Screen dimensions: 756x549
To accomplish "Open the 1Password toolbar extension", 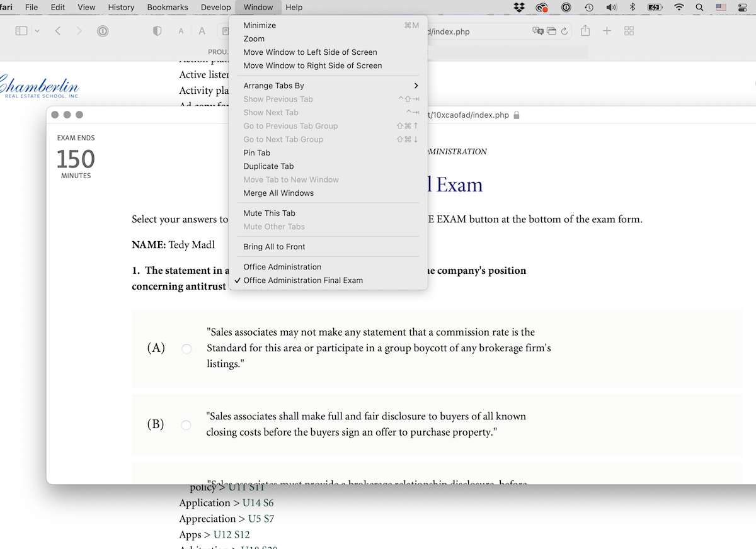I will pos(103,31).
